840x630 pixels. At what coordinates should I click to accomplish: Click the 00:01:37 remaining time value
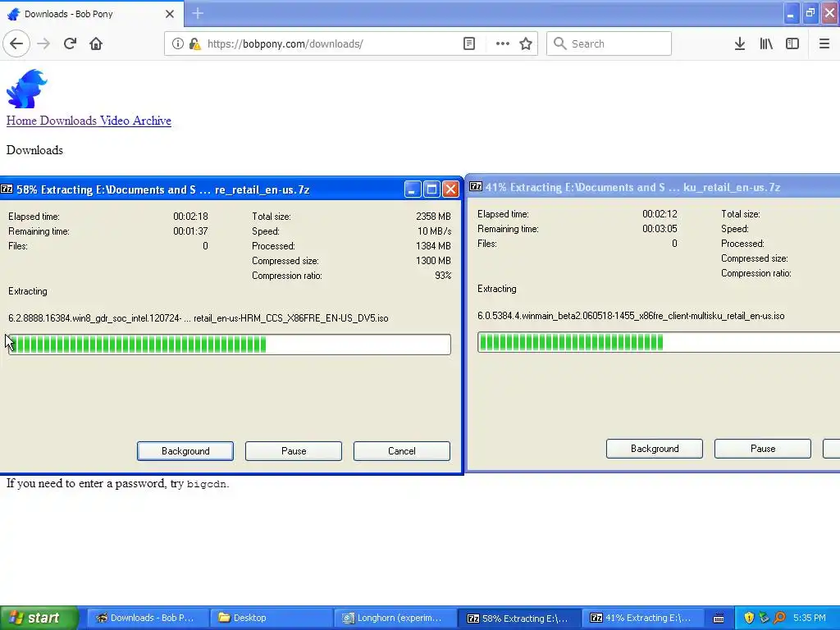click(x=190, y=231)
